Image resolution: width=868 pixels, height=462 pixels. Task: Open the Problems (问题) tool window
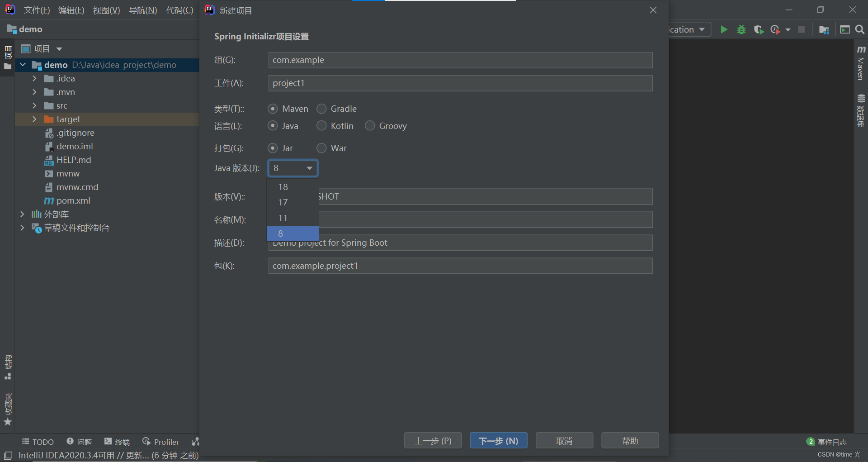(79, 442)
